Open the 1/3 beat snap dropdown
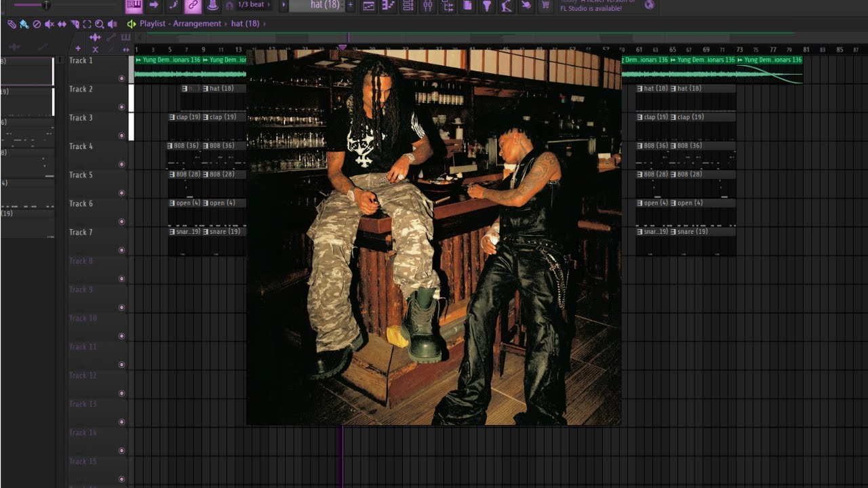Viewport: 868px width, 488px height. [254, 5]
